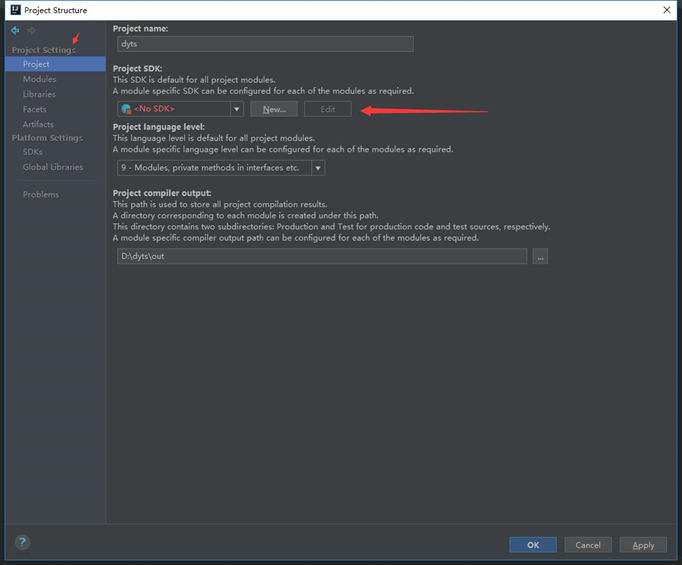Click the Cancel button
Image resolution: width=682 pixels, height=565 pixels.
(x=588, y=545)
